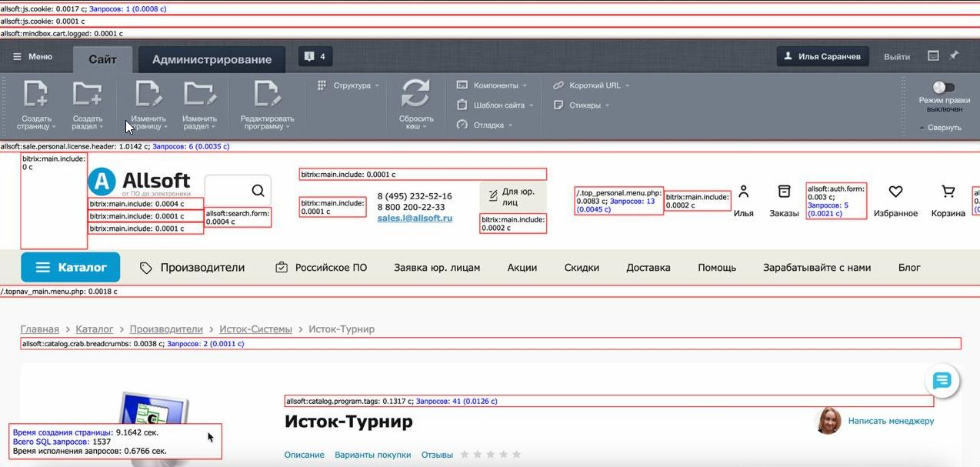Click the Для юр. лиц button
The height and width of the screenshot is (467, 980).
pyautogui.click(x=512, y=197)
